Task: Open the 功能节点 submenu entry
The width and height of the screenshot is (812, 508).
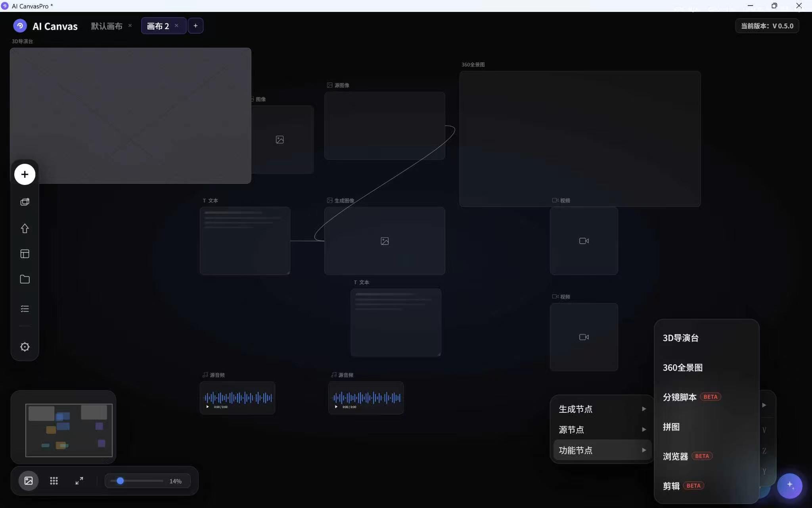Action: pyautogui.click(x=602, y=450)
